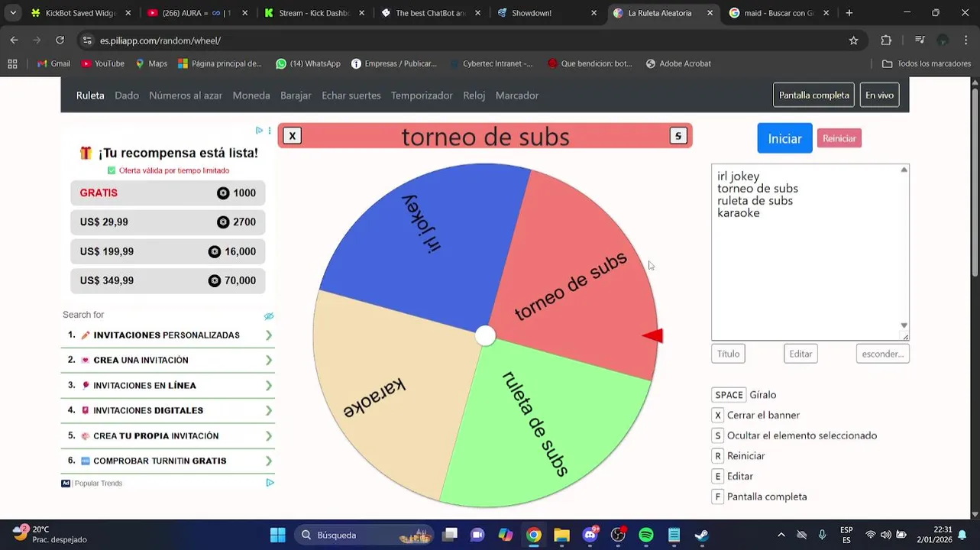Open Gmail bookmark
Viewport: 980px width, 550px height.
point(53,63)
